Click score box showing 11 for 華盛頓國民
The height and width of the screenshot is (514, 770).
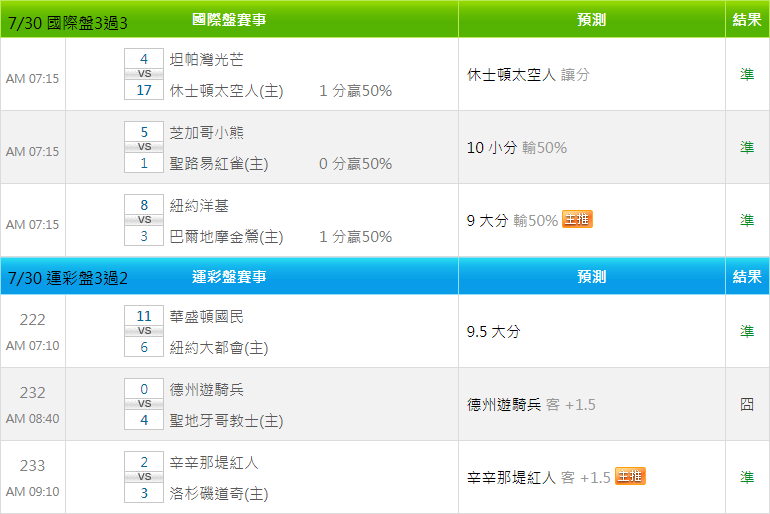[144, 316]
